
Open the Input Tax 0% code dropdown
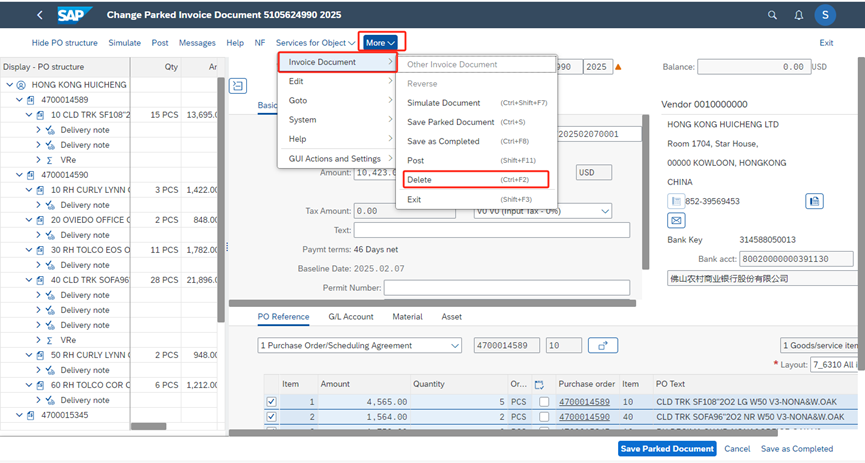click(605, 211)
